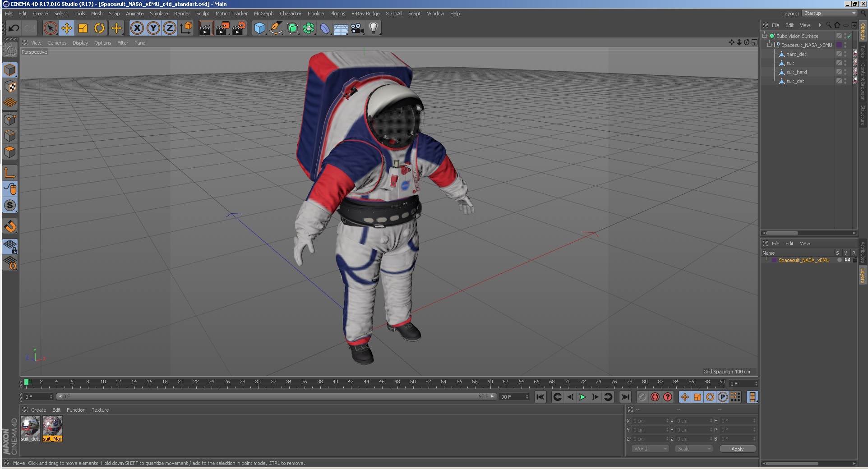868x469 pixels.
Task: Add a Floor environment object icon
Action: pos(341,28)
